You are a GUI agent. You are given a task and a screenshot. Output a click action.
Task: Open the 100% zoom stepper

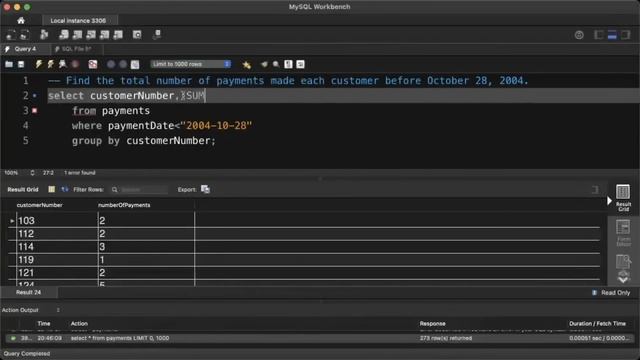point(32,173)
